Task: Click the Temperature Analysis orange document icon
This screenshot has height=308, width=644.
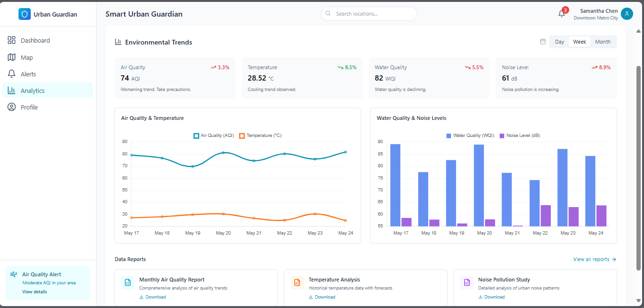Action: pyautogui.click(x=297, y=282)
